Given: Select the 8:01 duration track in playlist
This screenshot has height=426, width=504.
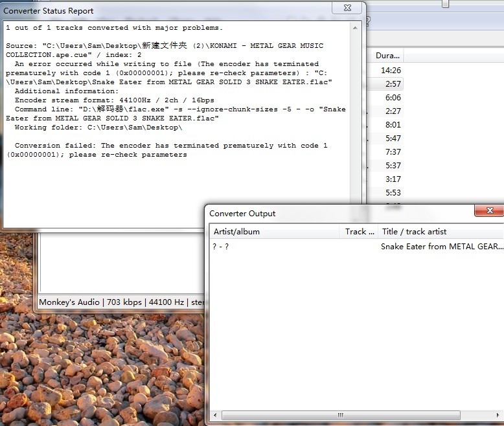Looking at the screenshot, I should coord(393,125).
